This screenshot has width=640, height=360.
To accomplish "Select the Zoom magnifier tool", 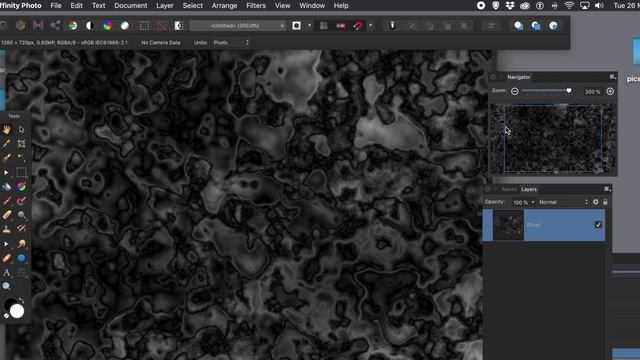I will 7,286.
